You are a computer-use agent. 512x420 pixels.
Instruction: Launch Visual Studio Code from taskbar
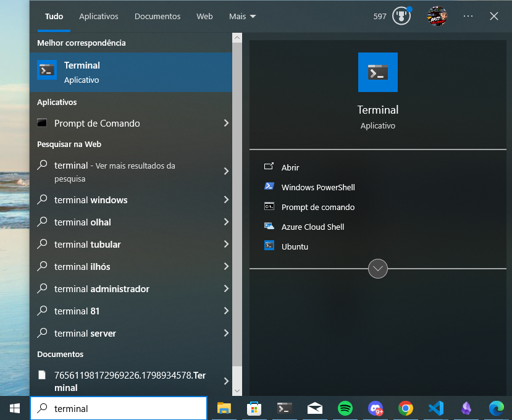click(x=436, y=408)
